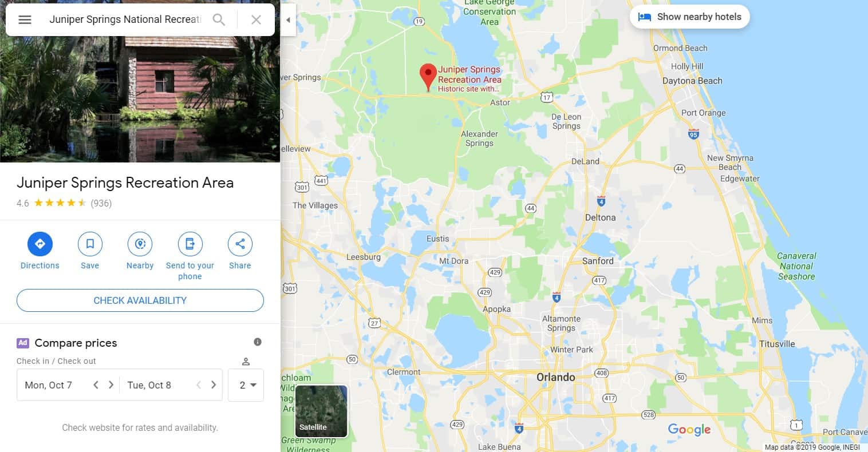Collapse the side panel arrow
This screenshot has height=452, width=868.
coord(288,19)
